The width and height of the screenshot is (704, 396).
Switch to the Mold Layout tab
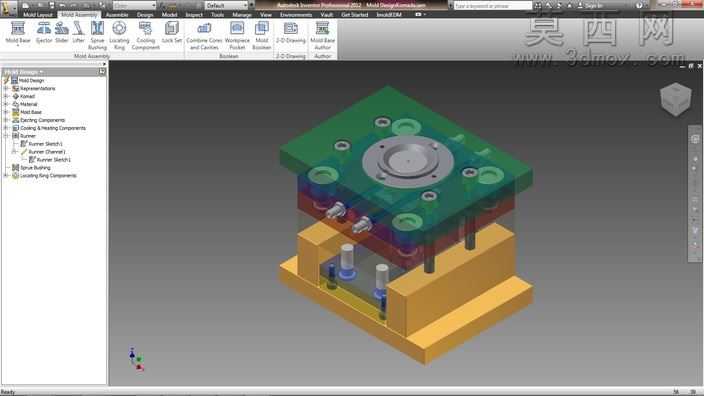38,15
